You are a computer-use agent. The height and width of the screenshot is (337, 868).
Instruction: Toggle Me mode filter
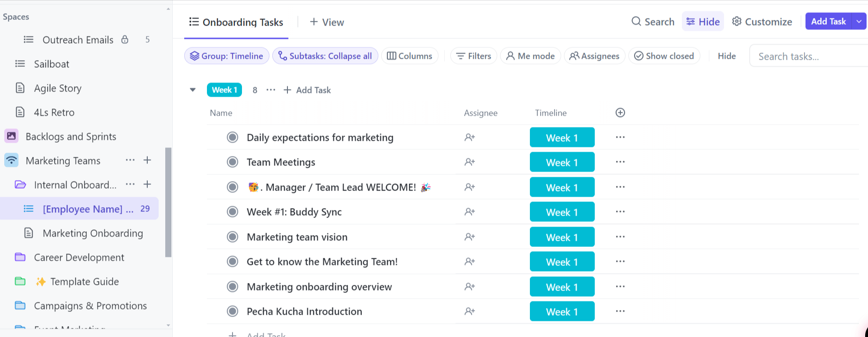[530, 56]
